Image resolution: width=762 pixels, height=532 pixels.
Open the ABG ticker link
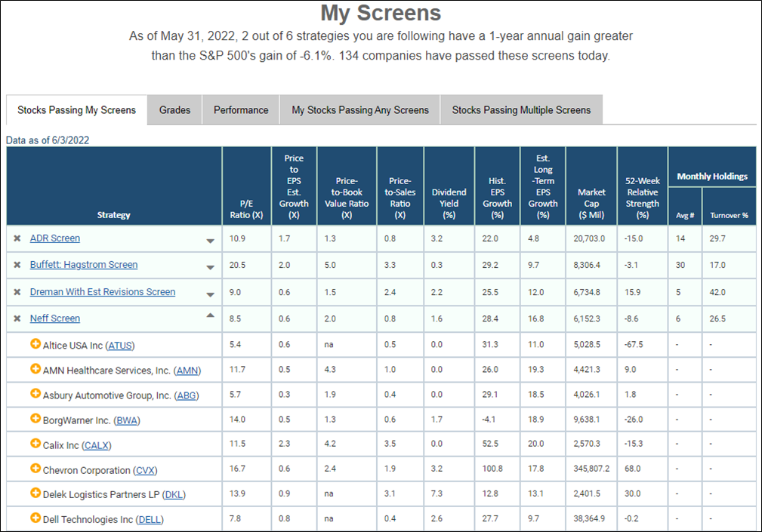(x=187, y=395)
